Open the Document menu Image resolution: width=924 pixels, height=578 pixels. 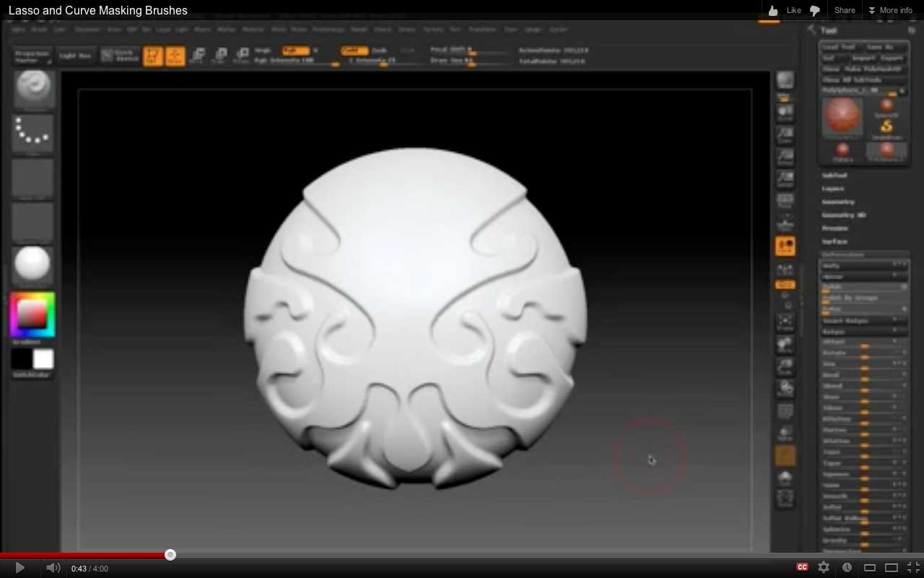tap(87, 30)
